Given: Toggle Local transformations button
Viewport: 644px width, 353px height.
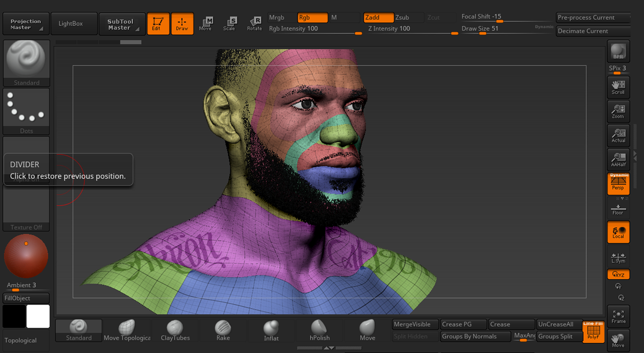Looking at the screenshot, I should (618, 232).
